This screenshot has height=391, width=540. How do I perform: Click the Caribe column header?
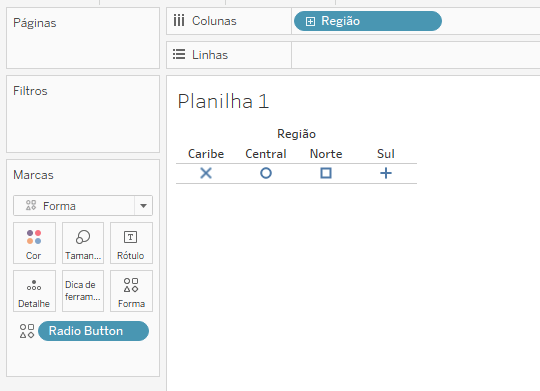tap(206, 154)
